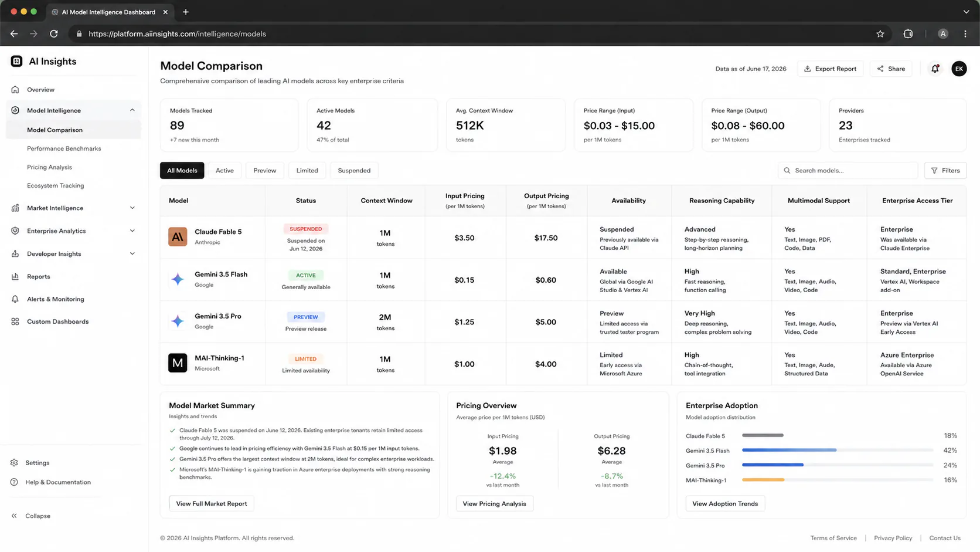Click the Models Tracked 89 card

[229, 125]
